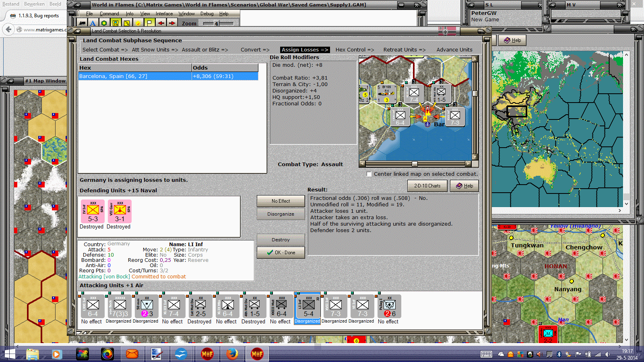The image size is (644, 362).
Task: Click the 'Retreat Units =>' sequence step
Action: [x=404, y=50]
